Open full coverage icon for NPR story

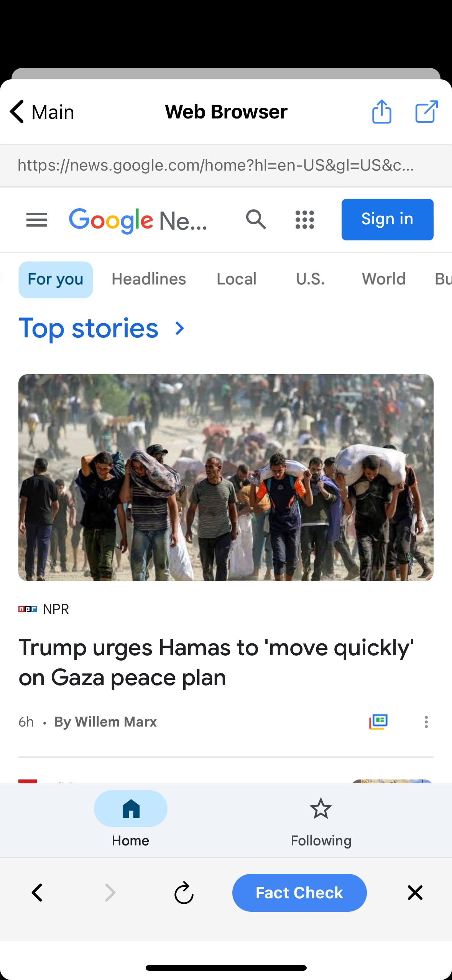378,722
